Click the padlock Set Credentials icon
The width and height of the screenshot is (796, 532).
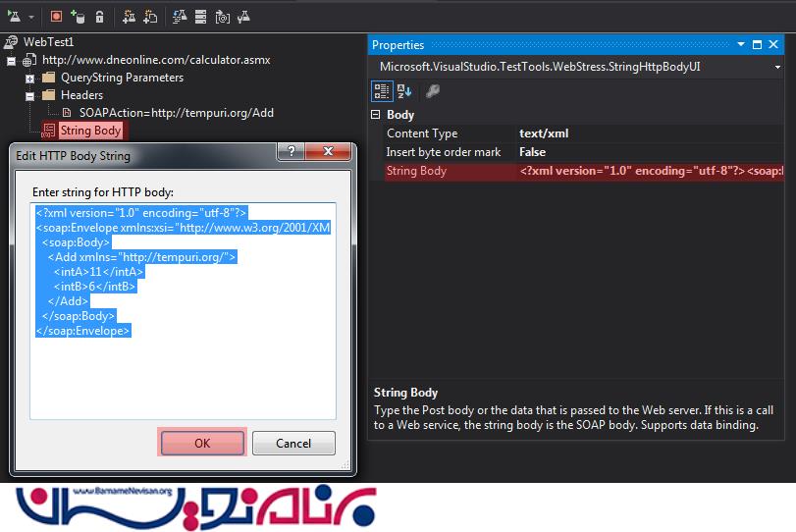coord(100,17)
